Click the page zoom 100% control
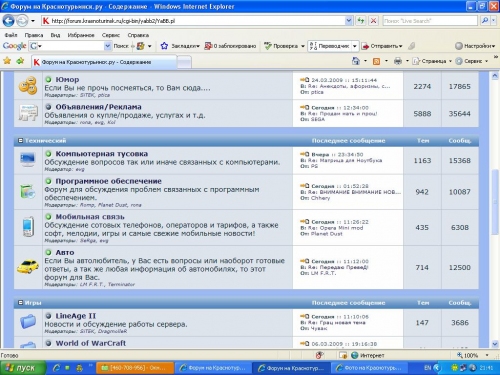500x375 pixels. 471,355
